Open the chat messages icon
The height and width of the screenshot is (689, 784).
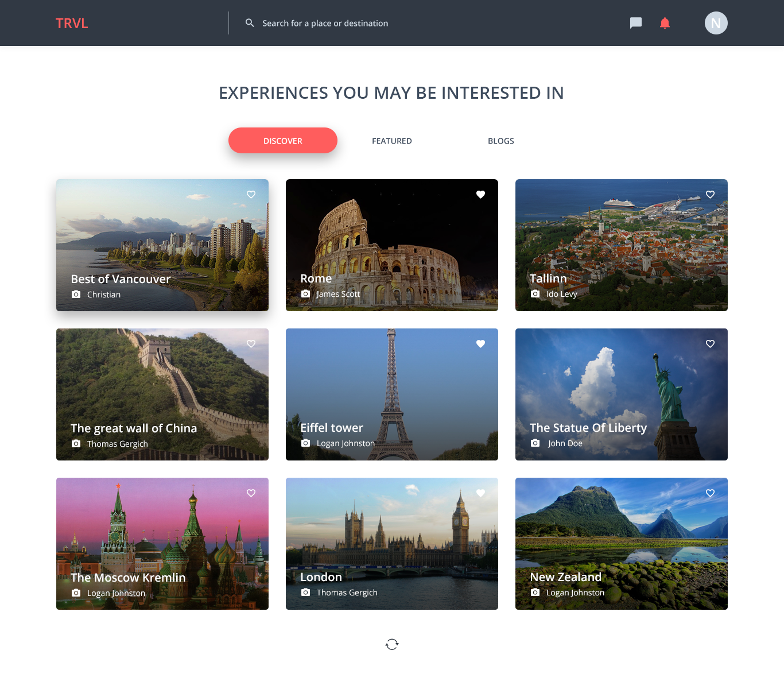(636, 23)
